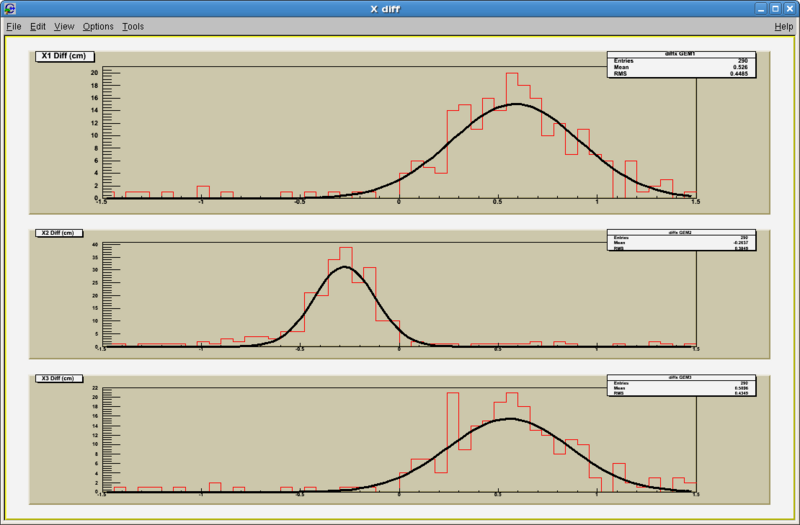Click the black fit curve peak in X1 plot
800x525 pixels.
517,104
